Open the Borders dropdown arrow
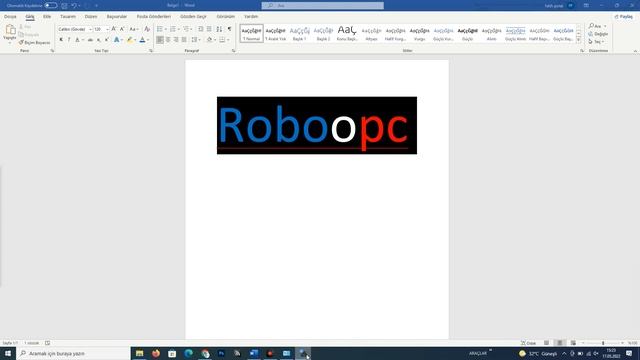The image size is (640, 360). coord(228,40)
